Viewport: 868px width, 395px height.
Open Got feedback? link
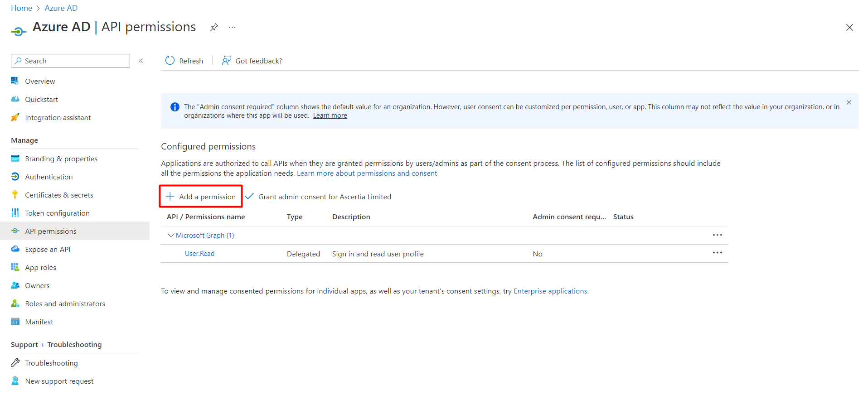click(252, 61)
